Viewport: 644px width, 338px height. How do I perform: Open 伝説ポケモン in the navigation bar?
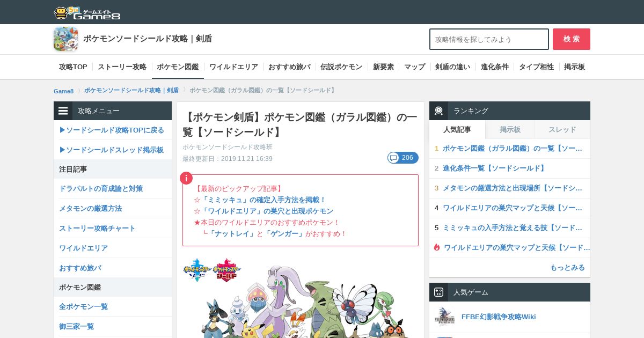[341, 67]
